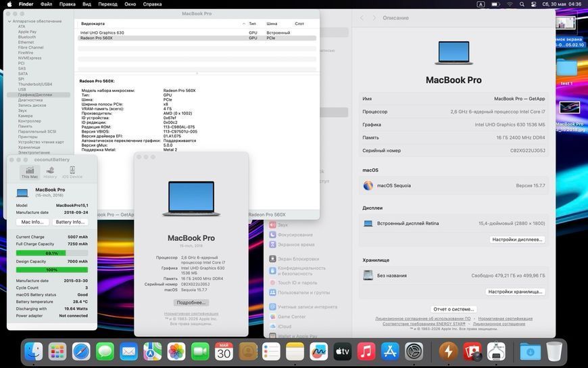Click Отчет о системе... button
This screenshot has height=368, width=588.
click(454, 309)
